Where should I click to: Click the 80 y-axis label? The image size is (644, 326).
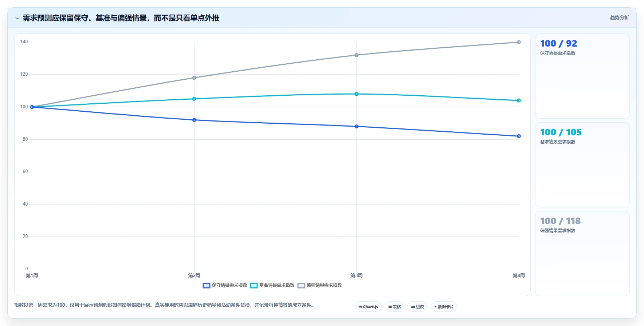(25, 139)
